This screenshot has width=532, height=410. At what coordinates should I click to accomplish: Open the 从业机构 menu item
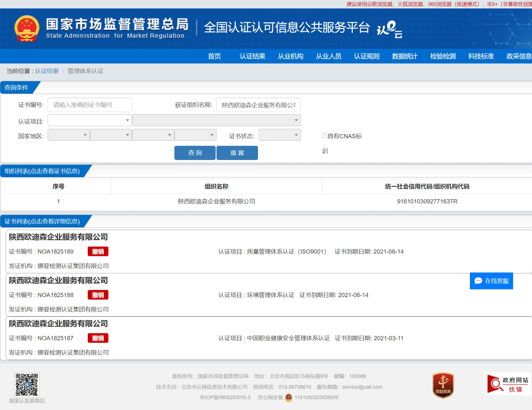(x=290, y=56)
